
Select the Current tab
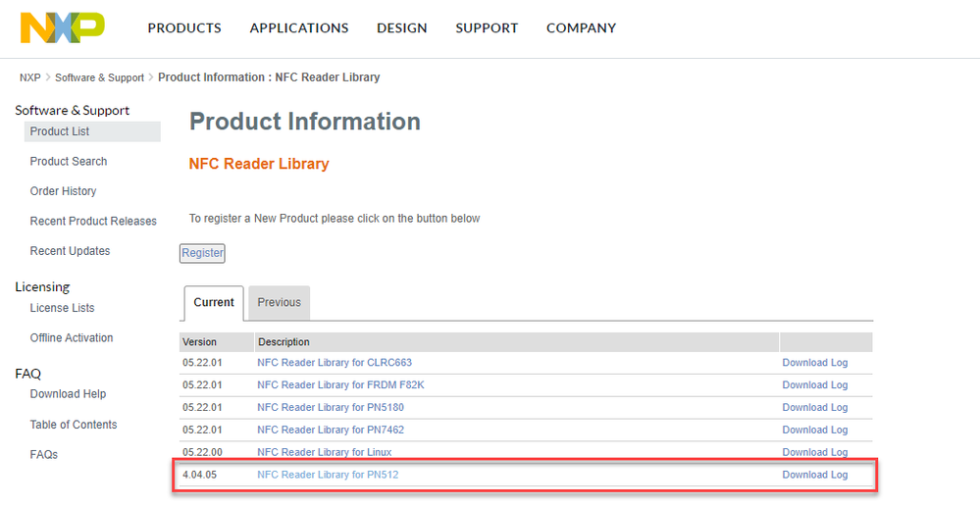click(214, 303)
